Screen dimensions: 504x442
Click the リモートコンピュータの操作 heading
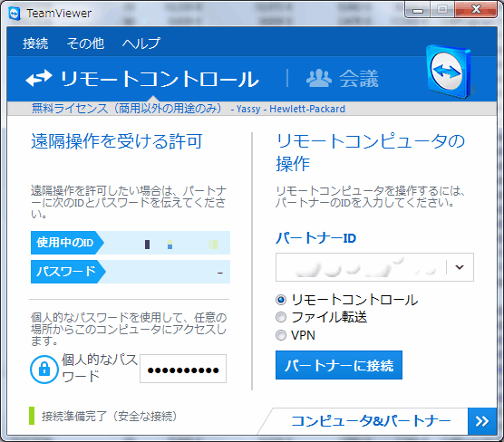coord(370,152)
